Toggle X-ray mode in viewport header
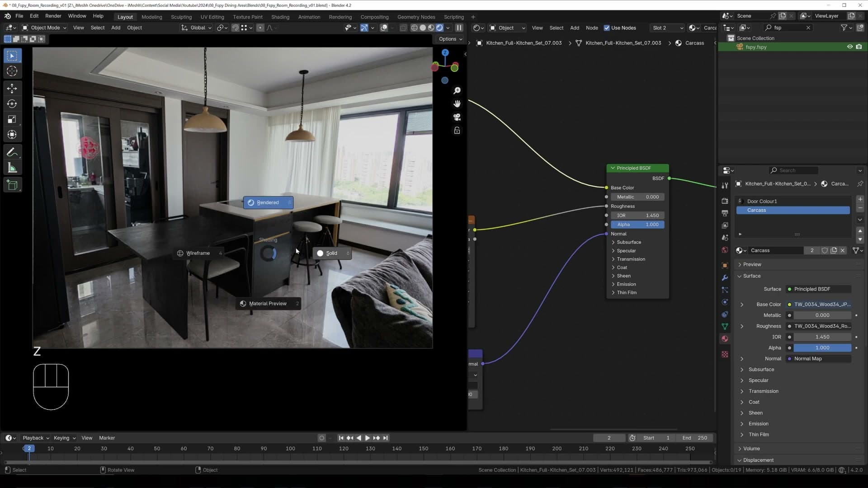 click(x=403, y=28)
